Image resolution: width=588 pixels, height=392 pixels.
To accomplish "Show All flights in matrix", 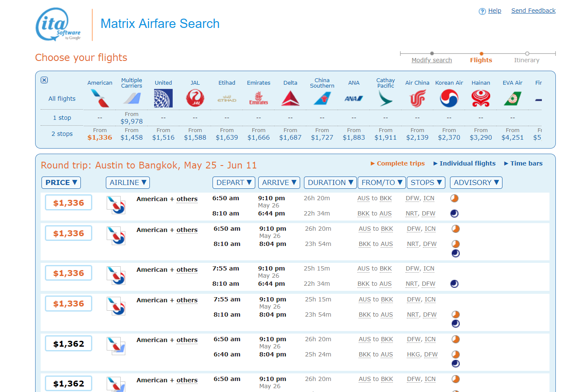I will click(62, 99).
